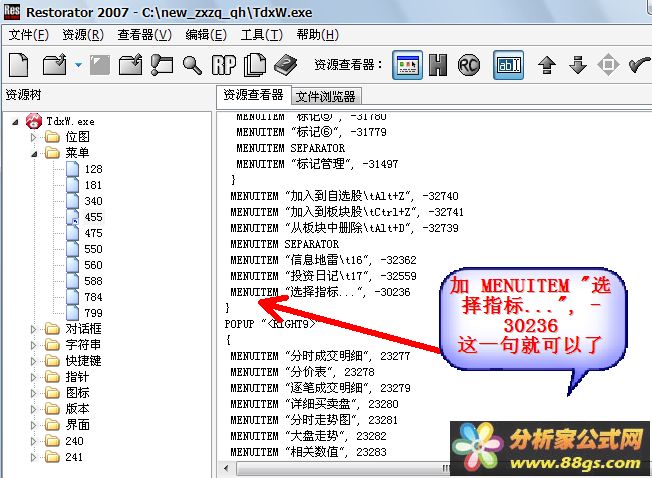Expand the 指针 folder
The width and height of the screenshot is (652, 478).
tap(33, 377)
